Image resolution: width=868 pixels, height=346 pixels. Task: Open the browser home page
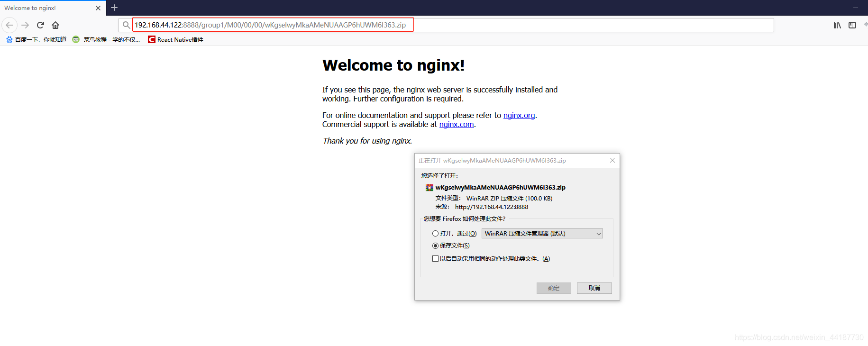[x=55, y=25]
